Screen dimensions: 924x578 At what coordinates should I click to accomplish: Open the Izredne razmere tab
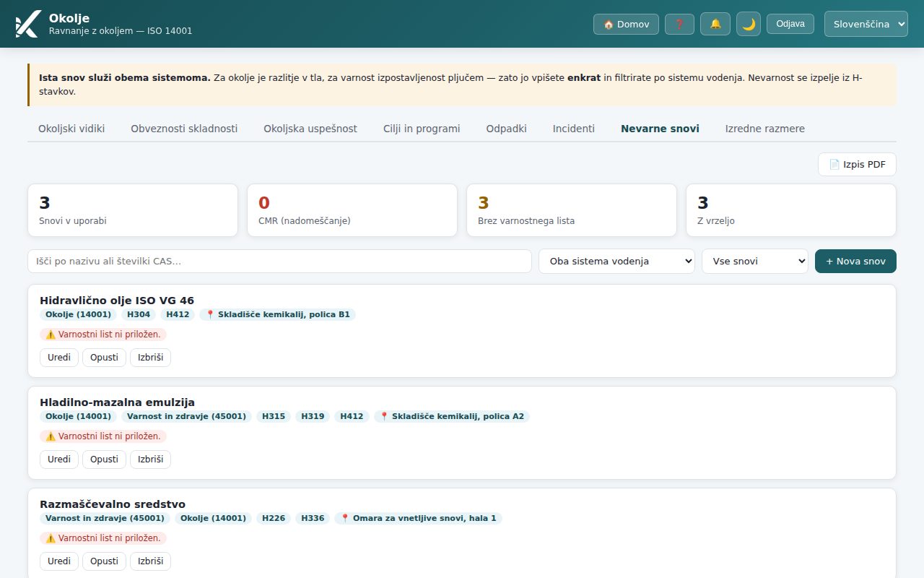765,129
